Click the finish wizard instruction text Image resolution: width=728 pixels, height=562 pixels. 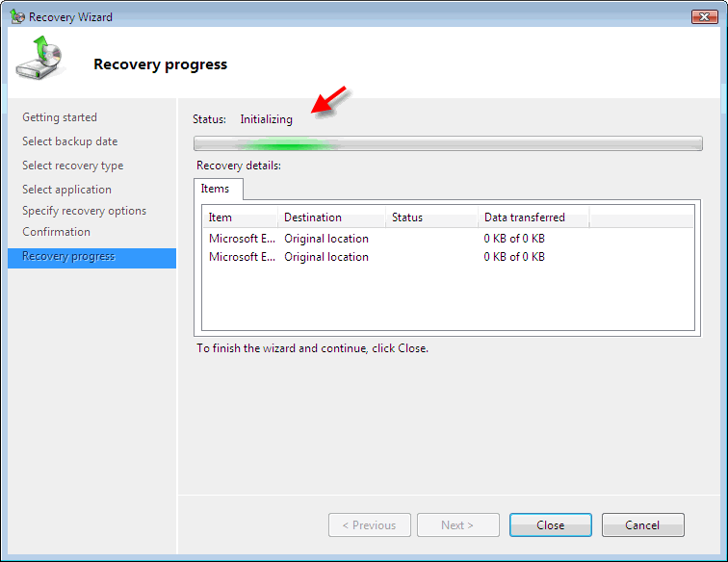pos(312,348)
